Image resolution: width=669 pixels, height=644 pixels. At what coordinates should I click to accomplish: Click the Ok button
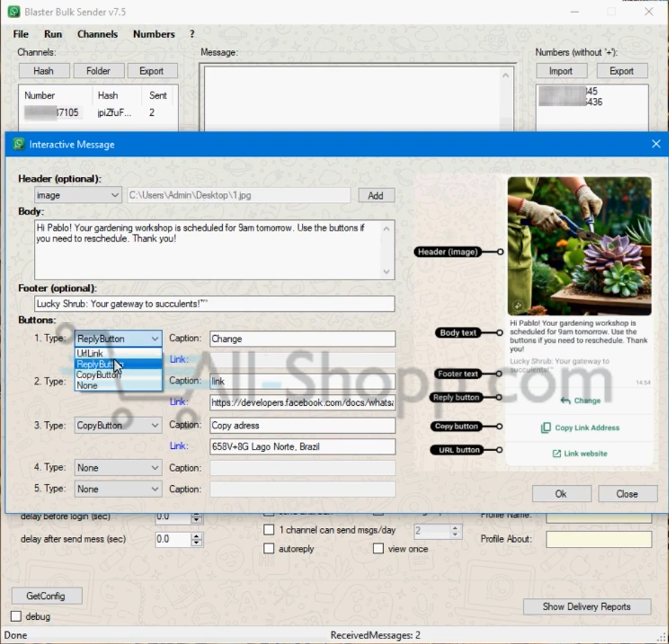point(561,493)
